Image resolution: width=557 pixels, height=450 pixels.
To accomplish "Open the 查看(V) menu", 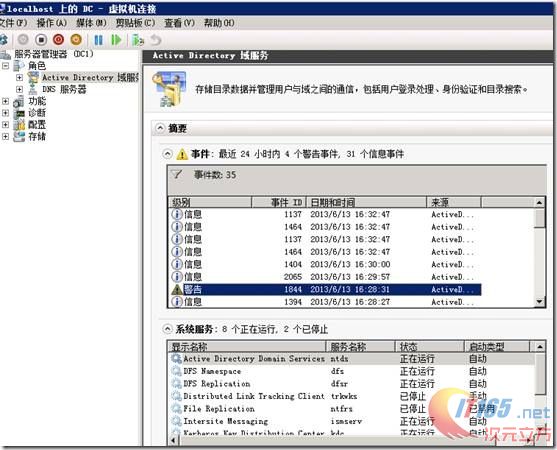I will (x=179, y=23).
